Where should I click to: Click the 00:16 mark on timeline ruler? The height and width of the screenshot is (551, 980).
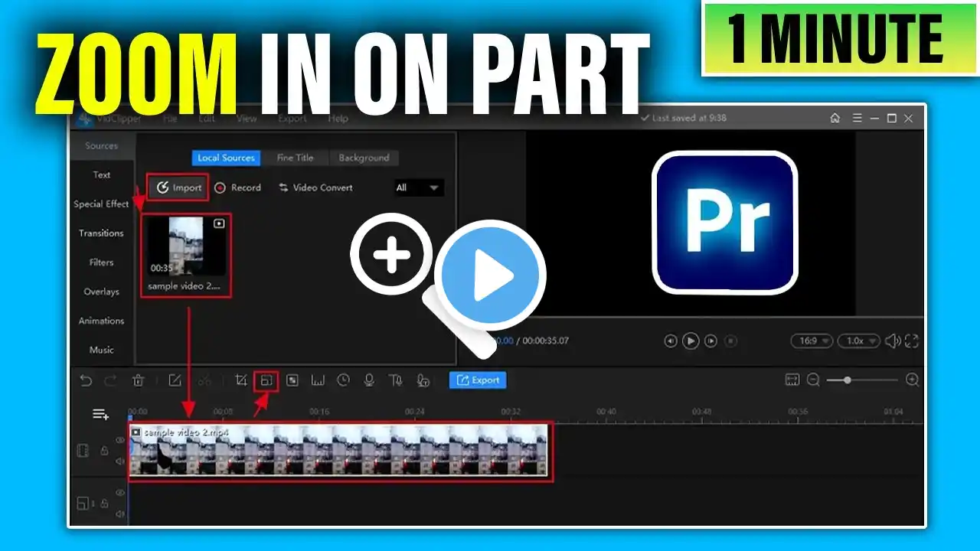[319, 412]
